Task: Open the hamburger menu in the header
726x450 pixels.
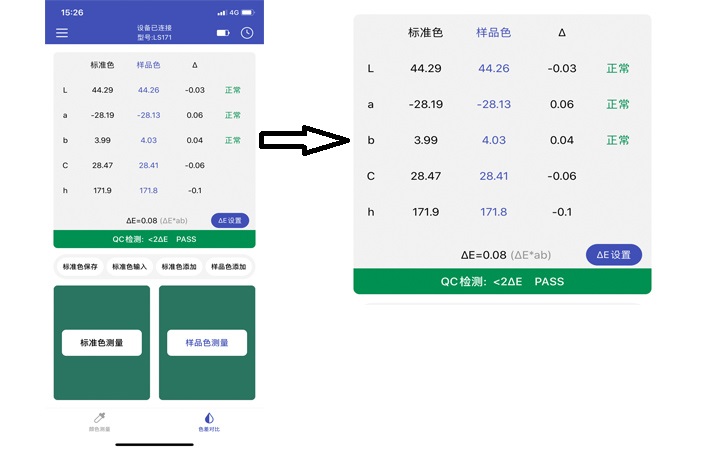Action: coord(62,33)
